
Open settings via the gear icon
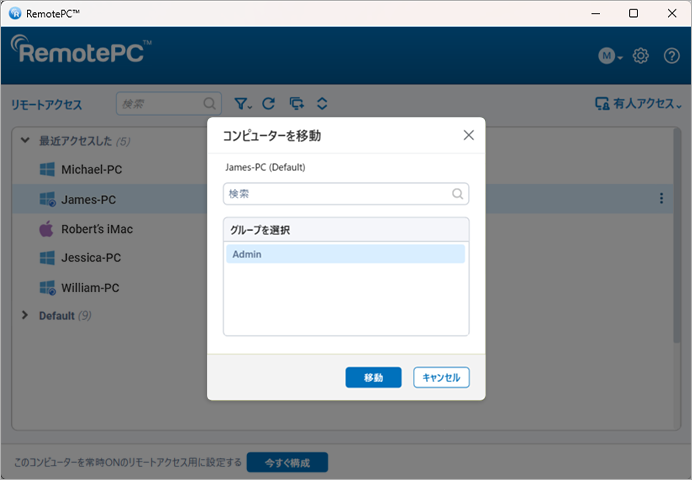pyautogui.click(x=640, y=56)
